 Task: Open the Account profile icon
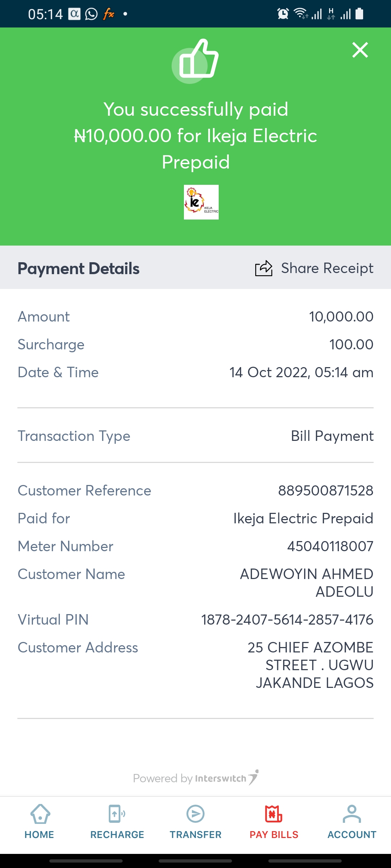pyautogui.click(x=352, y=814)
